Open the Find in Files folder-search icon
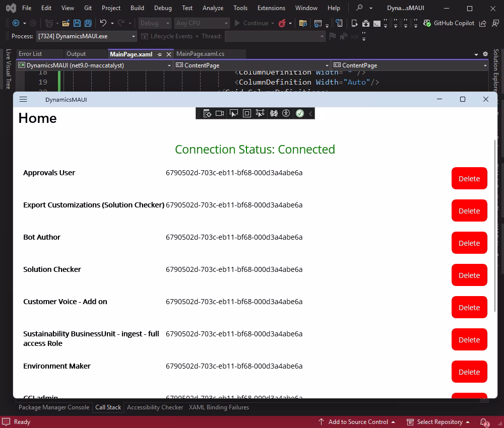The height and width of the screenshot is (428, 504). point(303,23)
